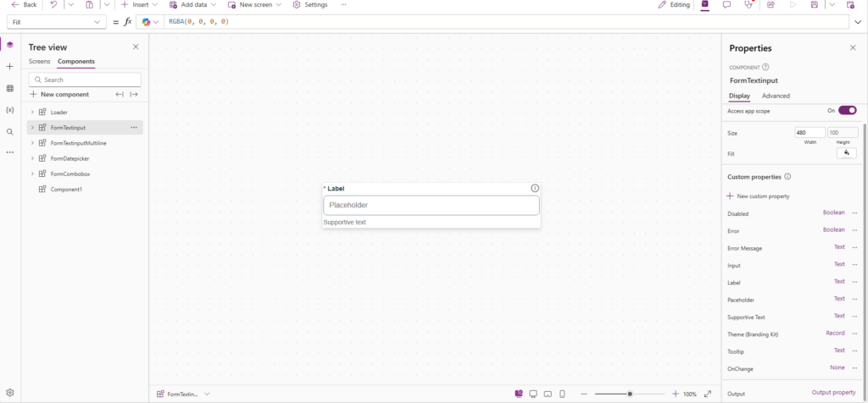Open the Comments icon in top bar
Screen dimensions: 868x403
tap(726, 4)
